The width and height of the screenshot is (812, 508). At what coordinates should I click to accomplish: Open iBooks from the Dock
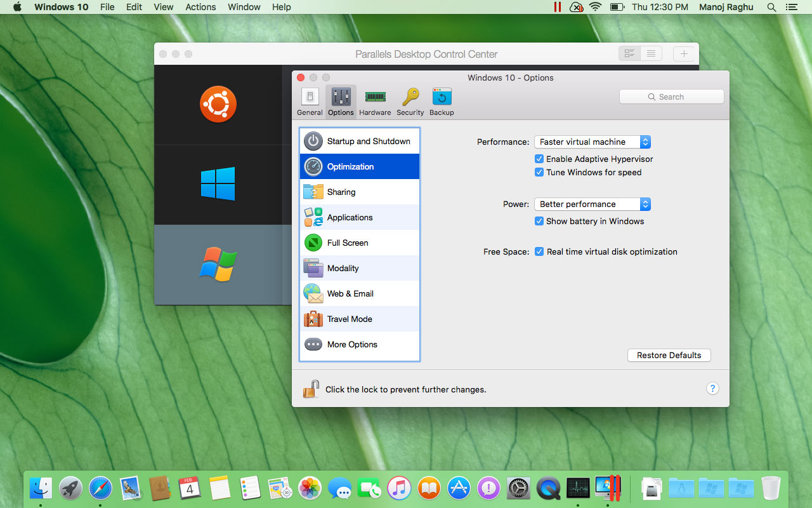[x=429, y=488]
